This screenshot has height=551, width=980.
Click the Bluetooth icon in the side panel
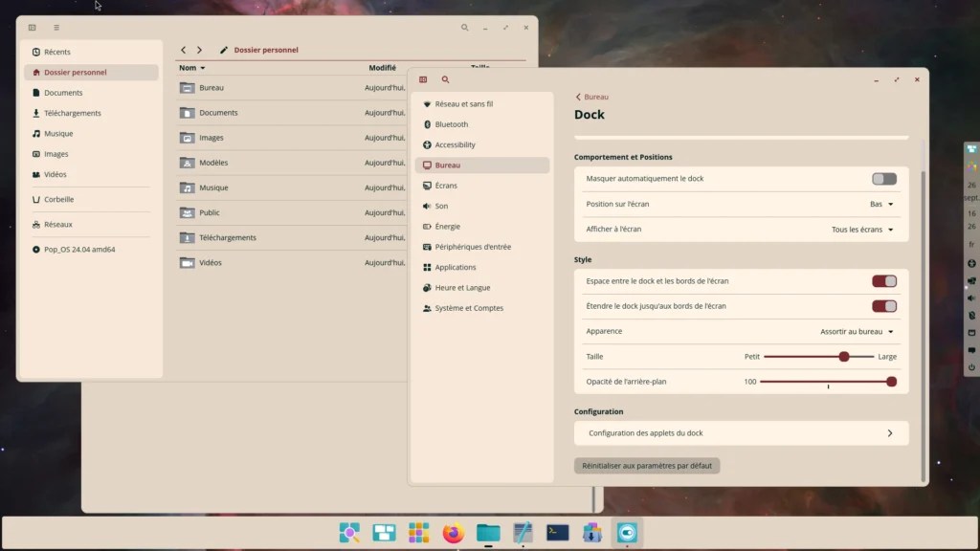[971, 316]
